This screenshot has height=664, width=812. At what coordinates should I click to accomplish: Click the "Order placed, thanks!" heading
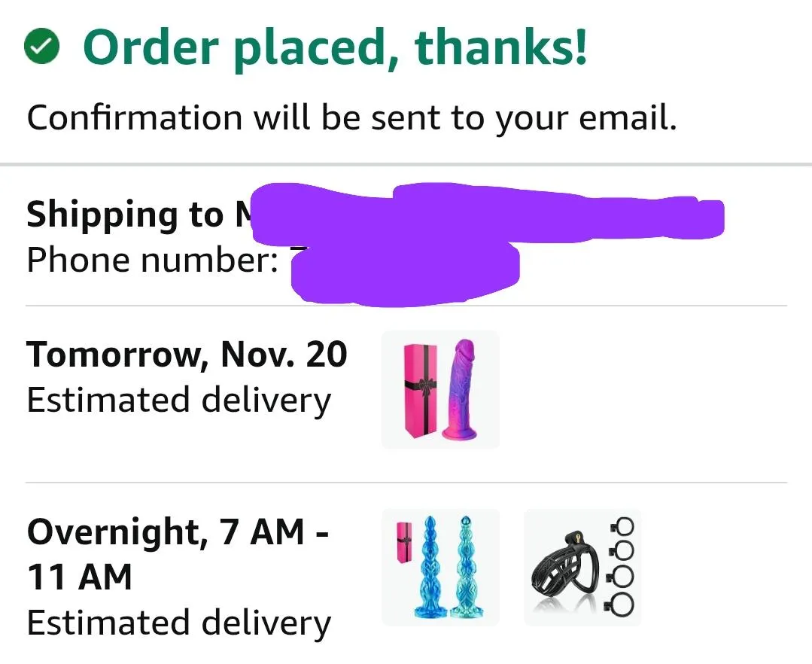click(x=335, y=47)
